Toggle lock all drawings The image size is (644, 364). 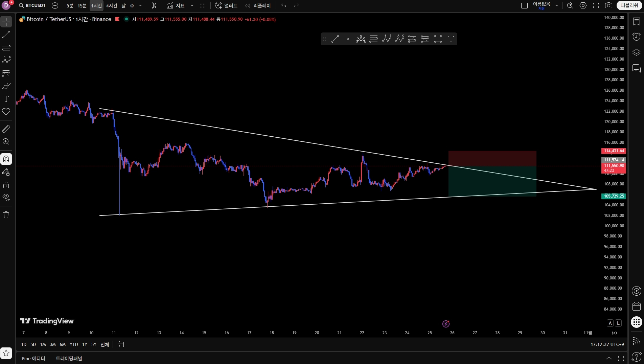[6, 185]
